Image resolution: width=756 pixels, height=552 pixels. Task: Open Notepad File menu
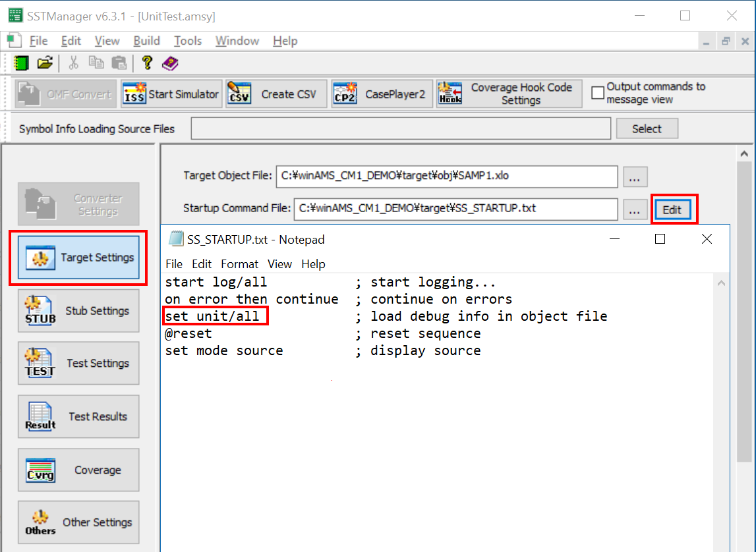(x=174, y=264)
